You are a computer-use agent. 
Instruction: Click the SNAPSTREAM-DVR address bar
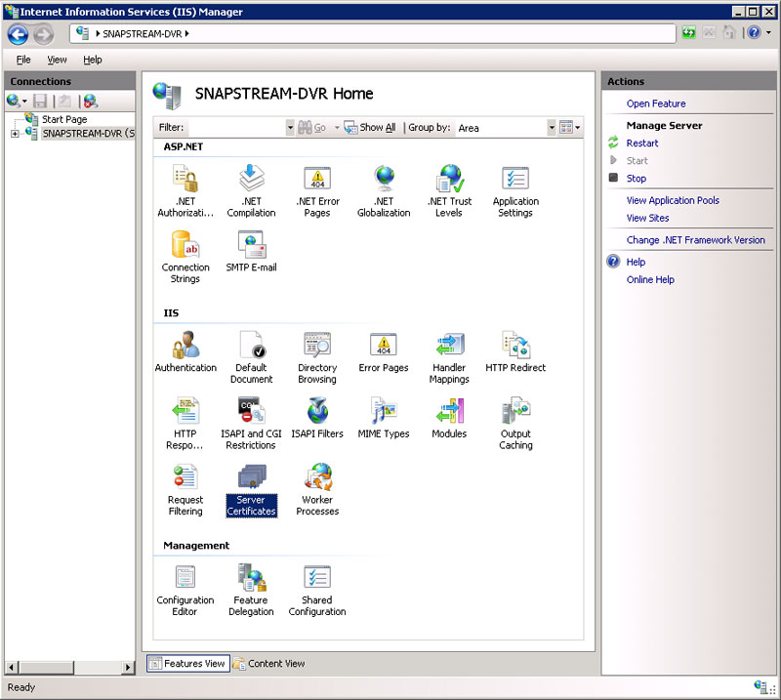[x=373, y=34]
